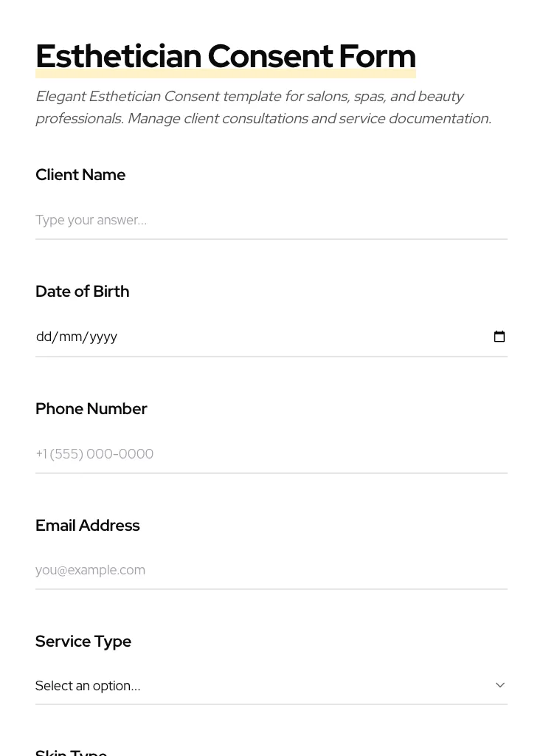
Task: Open the 'Select an option...' dropdown
Action: (x=266, y=686)
